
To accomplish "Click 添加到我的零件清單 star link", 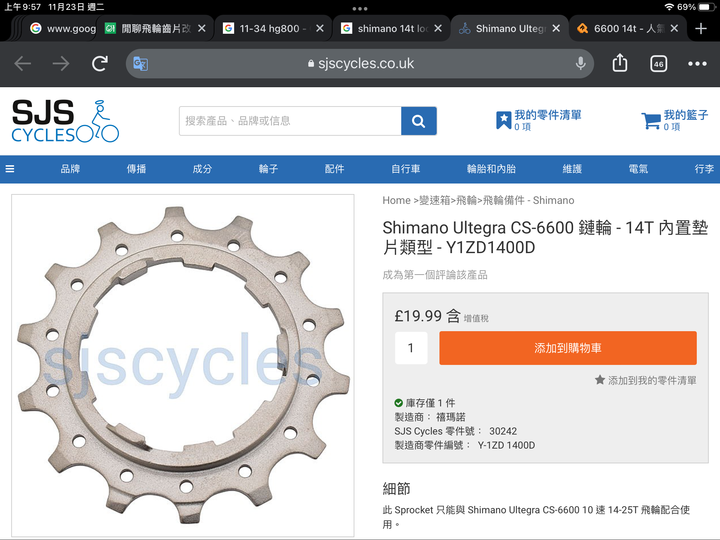I will [x=646, y=380].
